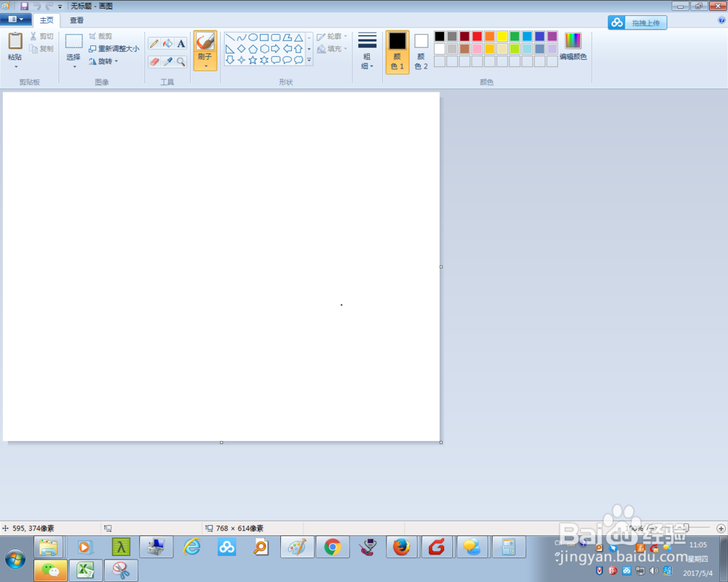Click Paint Help question mark icon
The image size is (728, 582).
point(722,20)
